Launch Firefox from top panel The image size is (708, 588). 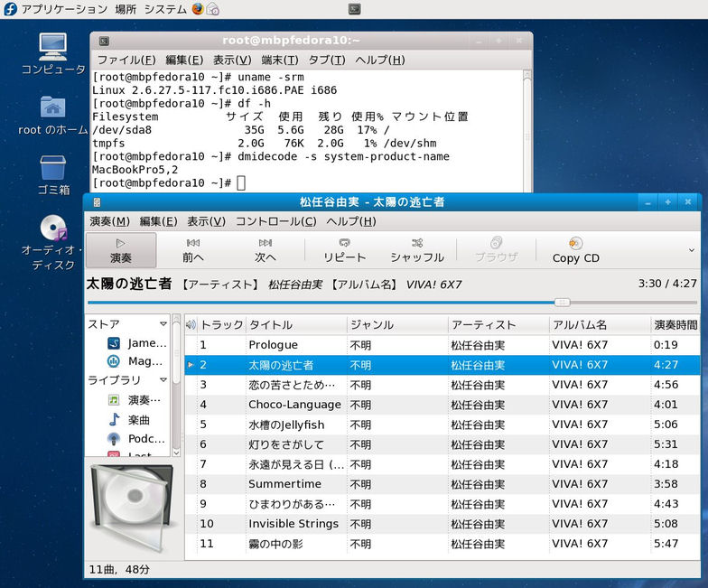pos(198,9)
